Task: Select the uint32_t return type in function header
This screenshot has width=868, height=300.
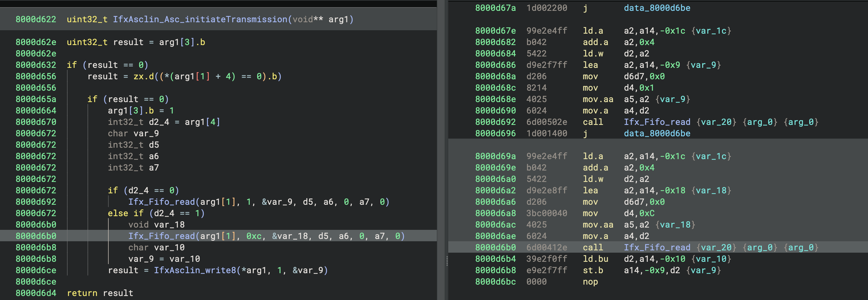Action: pos(87,20)
